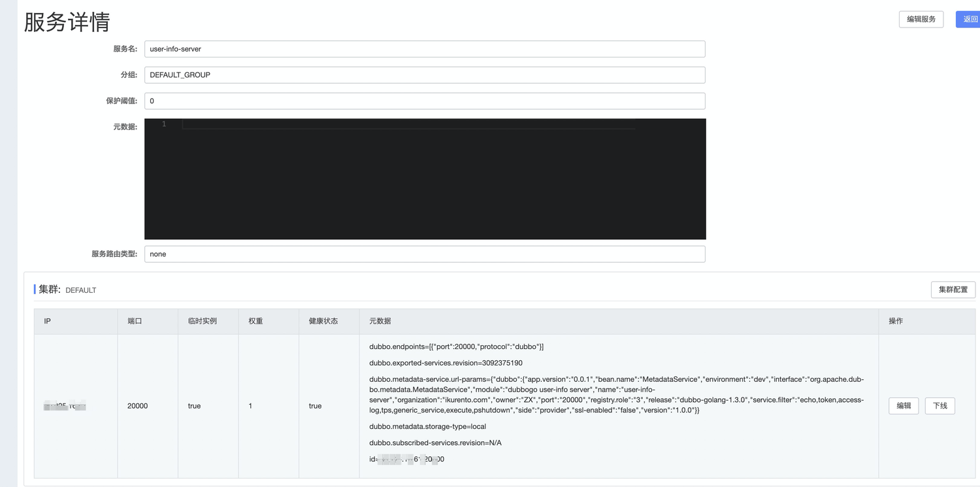980x487 pixels.
Task: Click line number 1 in metadata editor
Action: tap(164, 124)
